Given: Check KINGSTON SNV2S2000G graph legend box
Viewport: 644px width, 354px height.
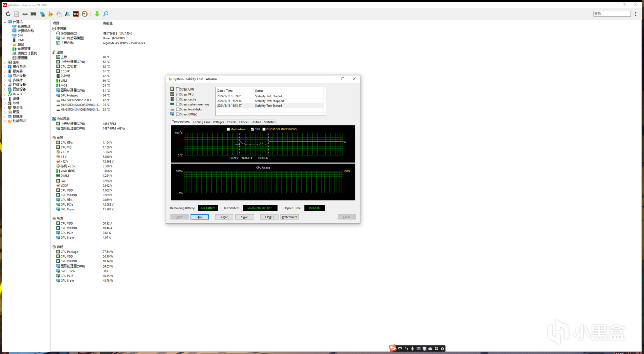Looking at the screenshot, I should point(264,129).
